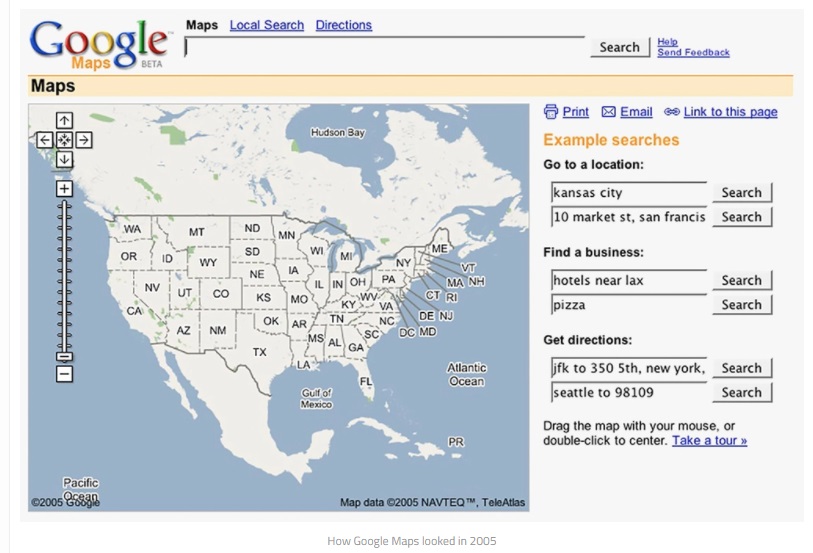Image resolution: width=813 pixels, height=553 pixels.
Task: Click the Email envelope icon
Action: tap(608, 112)
